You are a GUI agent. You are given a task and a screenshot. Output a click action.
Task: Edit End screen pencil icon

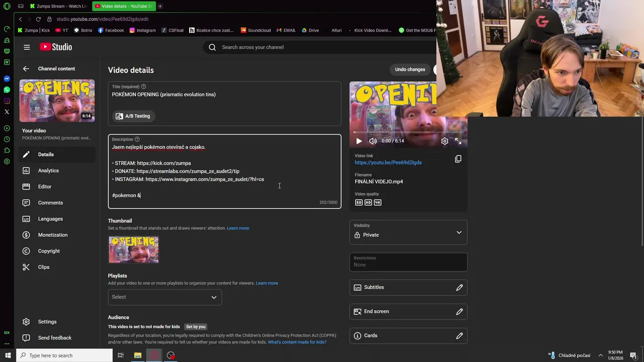coord(459,312)
